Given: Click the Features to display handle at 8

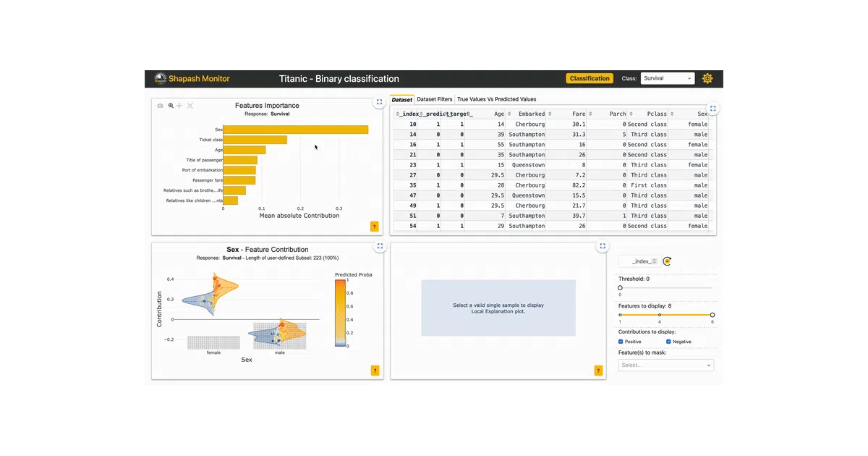Looking at the screenshot, I should [x=712, y=315].
